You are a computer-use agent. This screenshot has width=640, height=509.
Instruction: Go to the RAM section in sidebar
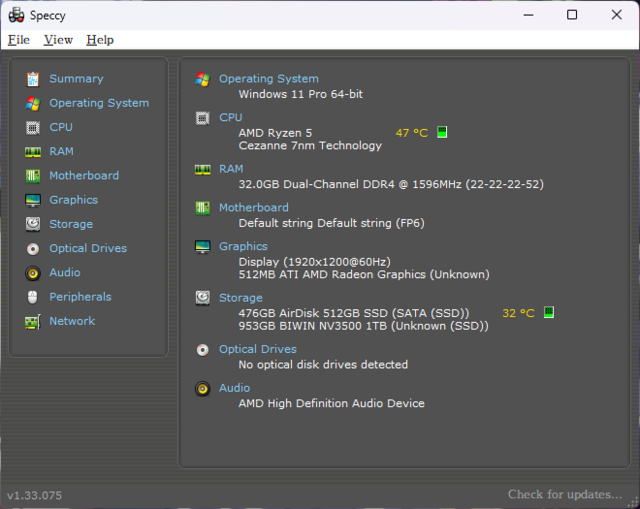(x=62, y=151)
